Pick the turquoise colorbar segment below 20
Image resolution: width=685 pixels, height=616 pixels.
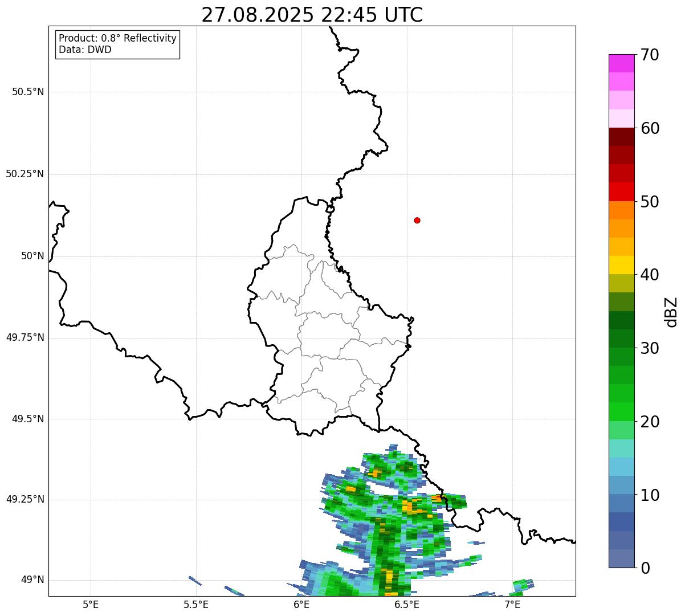(622, 448)
